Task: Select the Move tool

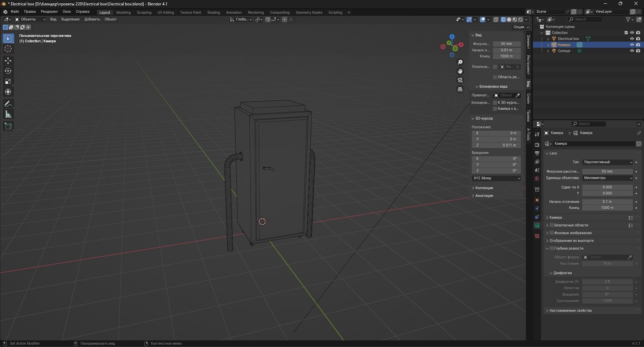Action: [x=8, y=61]
